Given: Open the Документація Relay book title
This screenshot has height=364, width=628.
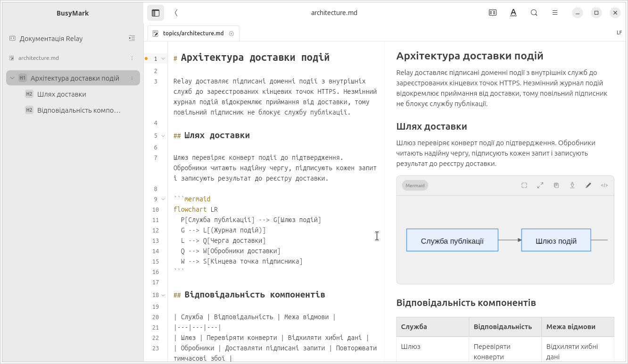Looking at the screenshot, I should pyautogui.click(x=51, y=39).
